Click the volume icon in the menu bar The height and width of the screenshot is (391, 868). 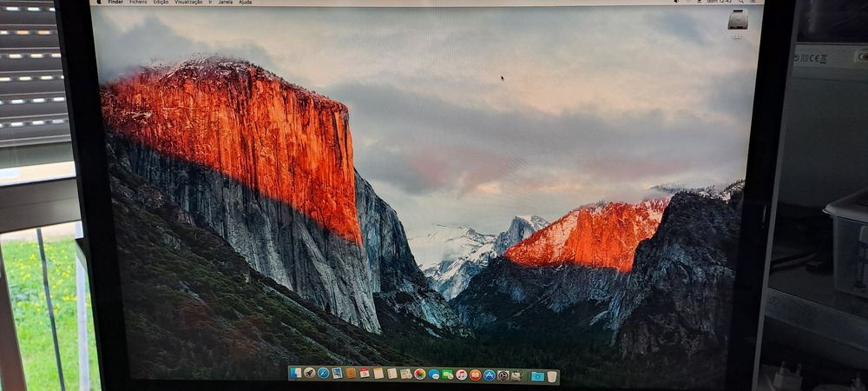(x=676, y=2)
